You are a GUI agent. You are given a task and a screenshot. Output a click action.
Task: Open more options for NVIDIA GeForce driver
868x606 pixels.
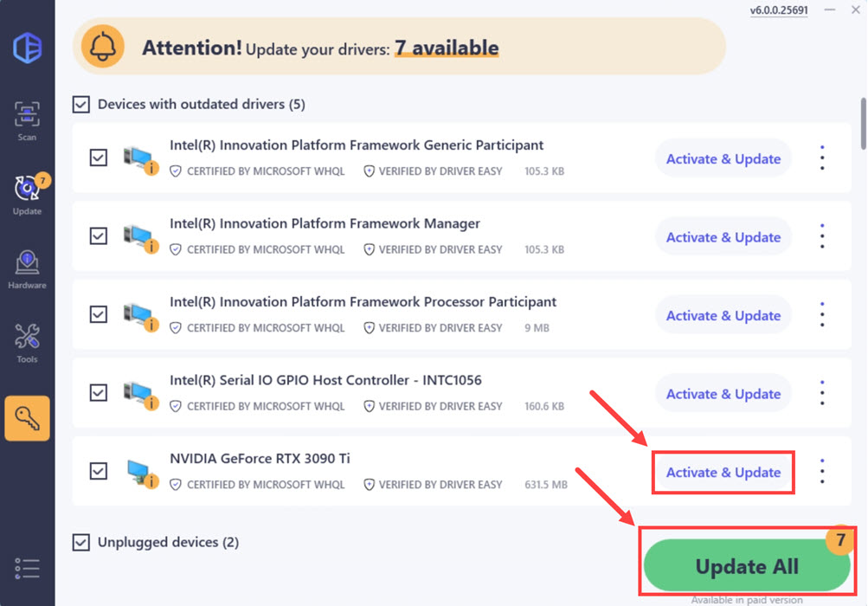point(822,472)
